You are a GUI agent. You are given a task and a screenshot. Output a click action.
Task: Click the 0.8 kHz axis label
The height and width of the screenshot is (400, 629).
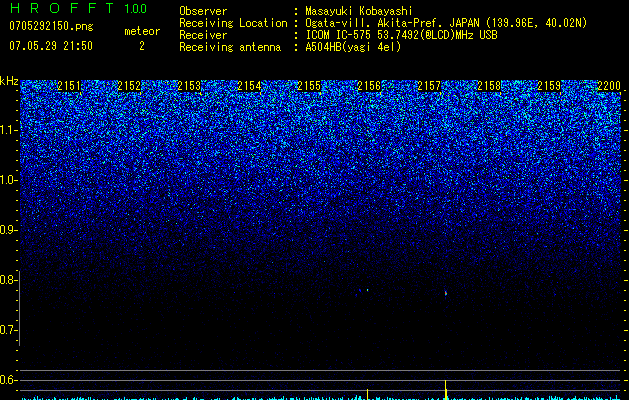tap(8, 280)
